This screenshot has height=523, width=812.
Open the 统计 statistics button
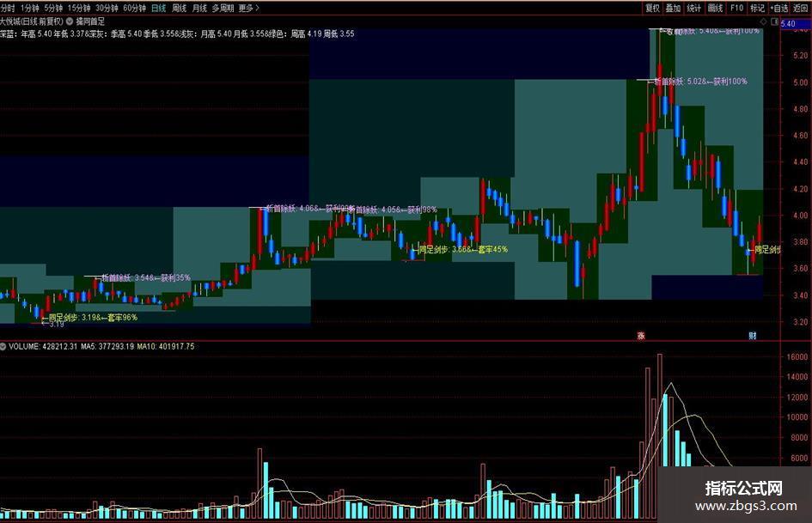tap(694, 8)
